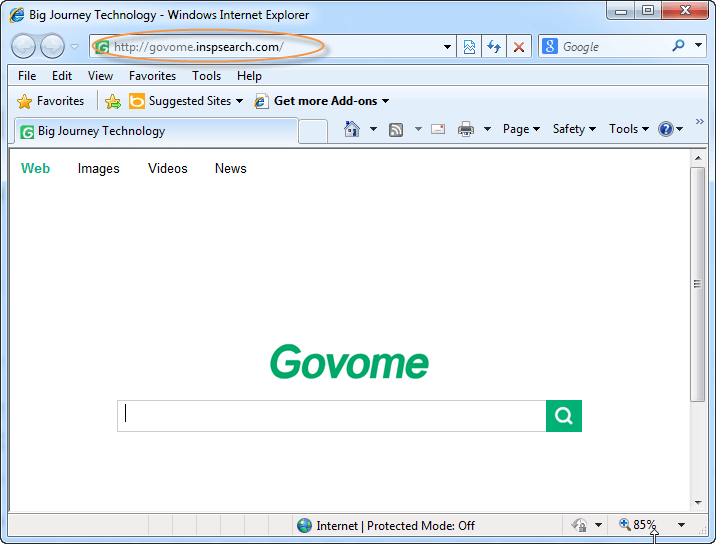Click the Back navigation button
Image resolution: width=716 pixels, height=544 pixels.
(x=23, y=46)
